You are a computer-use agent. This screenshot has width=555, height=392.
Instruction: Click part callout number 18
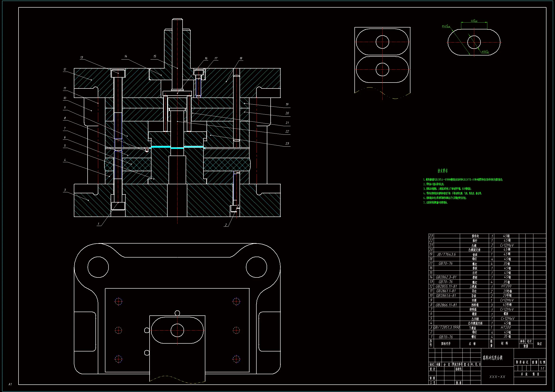(x=241, y=58)
